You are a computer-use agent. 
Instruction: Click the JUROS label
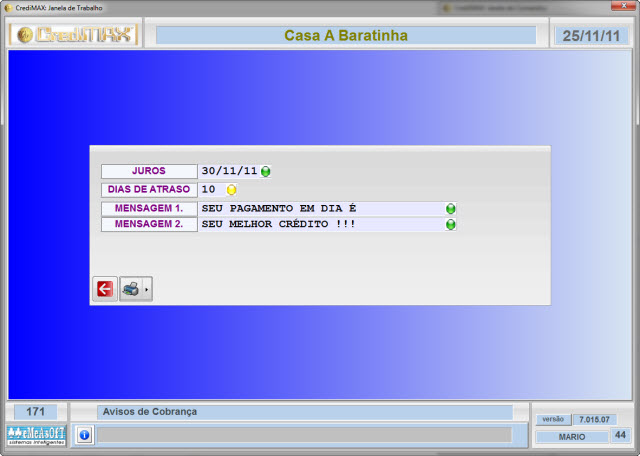[x=148, y=171]
